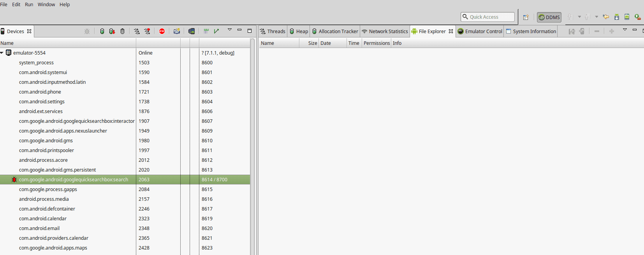Image resolution: width=644 pixels, height=255 pixels.
Task: Open the Android Virtual Device Manager icon
Action: [627, 17]
